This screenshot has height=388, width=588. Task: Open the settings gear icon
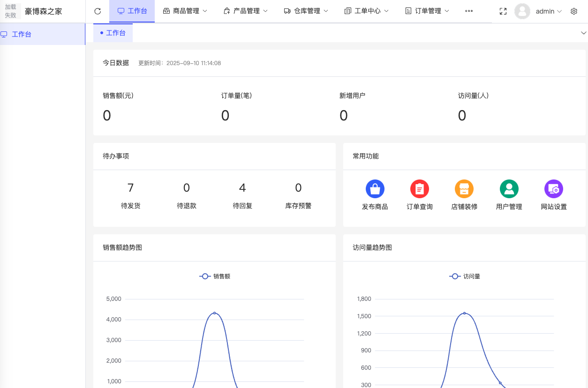point(574,11)
